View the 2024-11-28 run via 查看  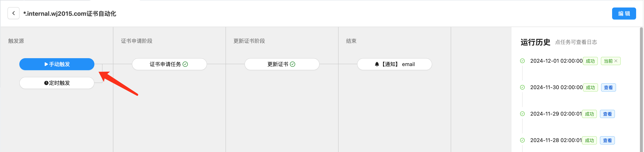pyautogui.click(x=607, y=141)
